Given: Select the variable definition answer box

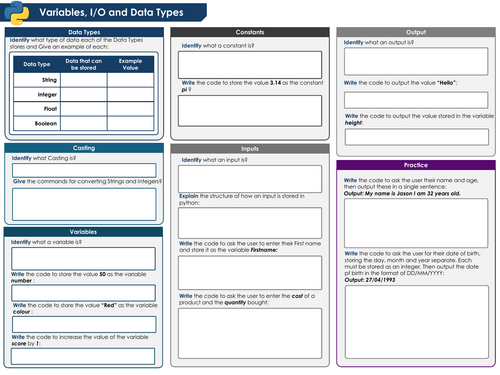Looking at the screenshot, I should tap(83, 259).
